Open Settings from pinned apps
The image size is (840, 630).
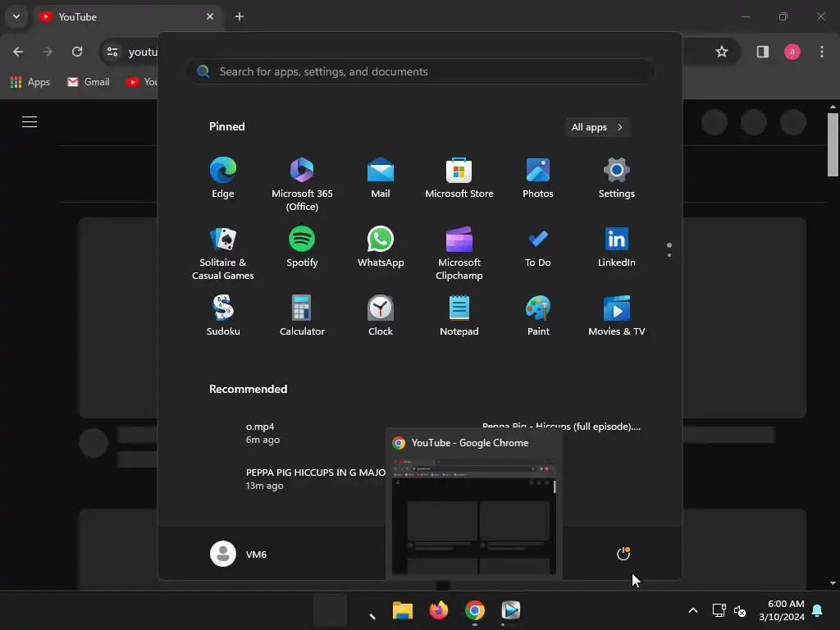pyautogui.click(x=617, y=178)
